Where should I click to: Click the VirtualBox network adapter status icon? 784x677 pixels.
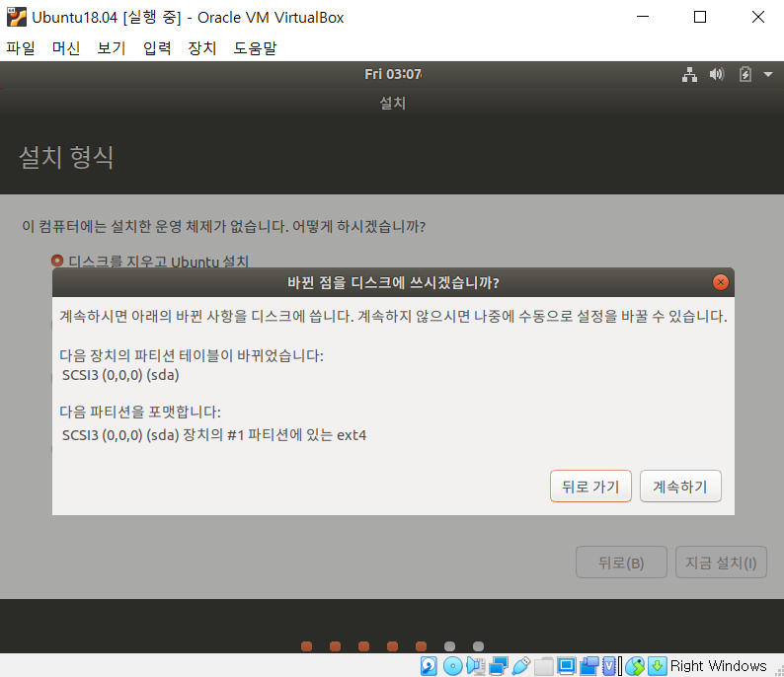point(499,666)
